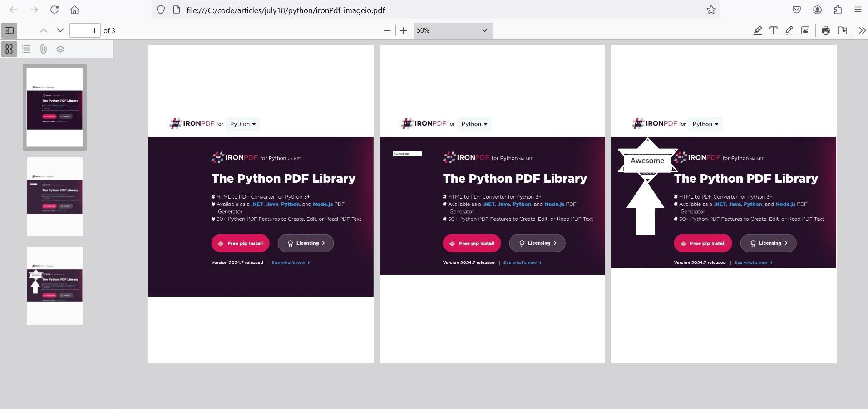This screenshot has width=868, height=409.
Task: Expand the PDF viewer tools menu
Action: [862, 30]
